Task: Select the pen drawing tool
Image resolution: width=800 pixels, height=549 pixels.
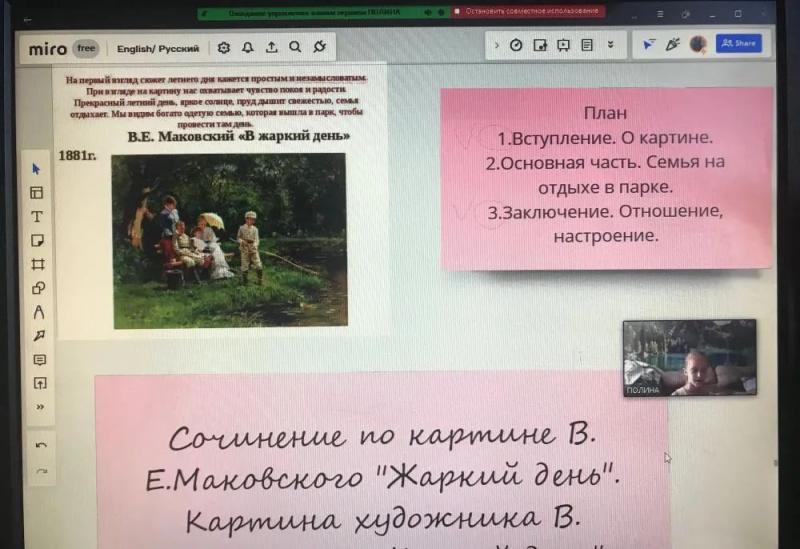Action: coord(39,312)
